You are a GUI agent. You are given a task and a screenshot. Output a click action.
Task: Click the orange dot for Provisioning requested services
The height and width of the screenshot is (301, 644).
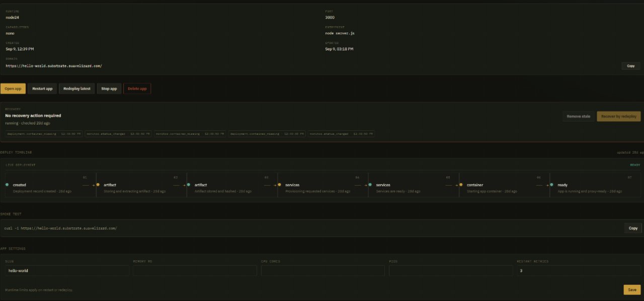click(x=279, y=185)
